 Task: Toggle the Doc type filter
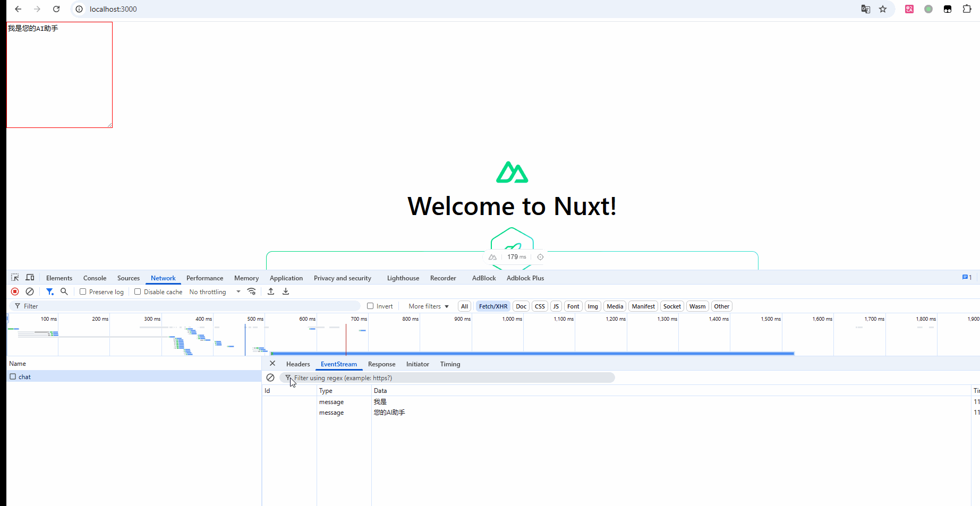[521, 306]
